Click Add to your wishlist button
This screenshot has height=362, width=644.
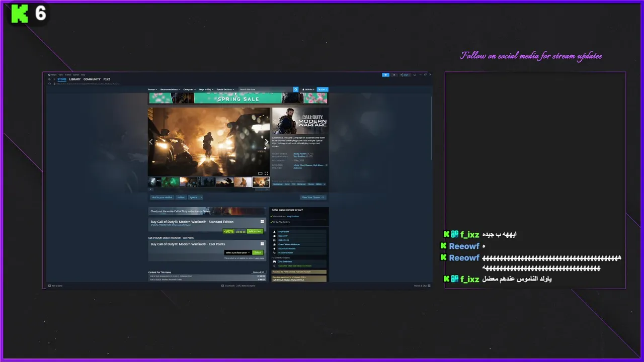click(162, 197)
